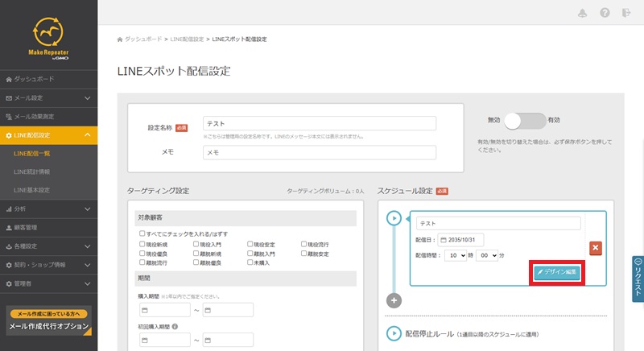Check the 離脱優良 checkbox
This screenshot has width=644, height=351.
196,262
